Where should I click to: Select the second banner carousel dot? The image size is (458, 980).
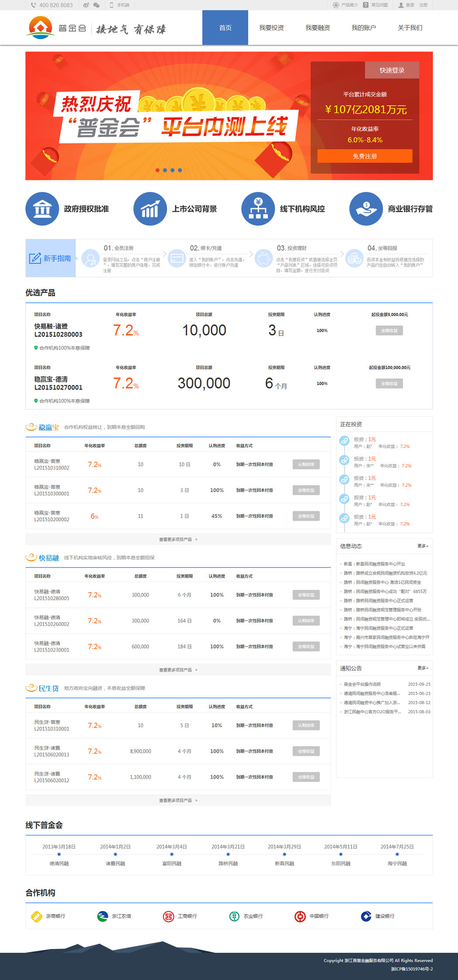165,170
